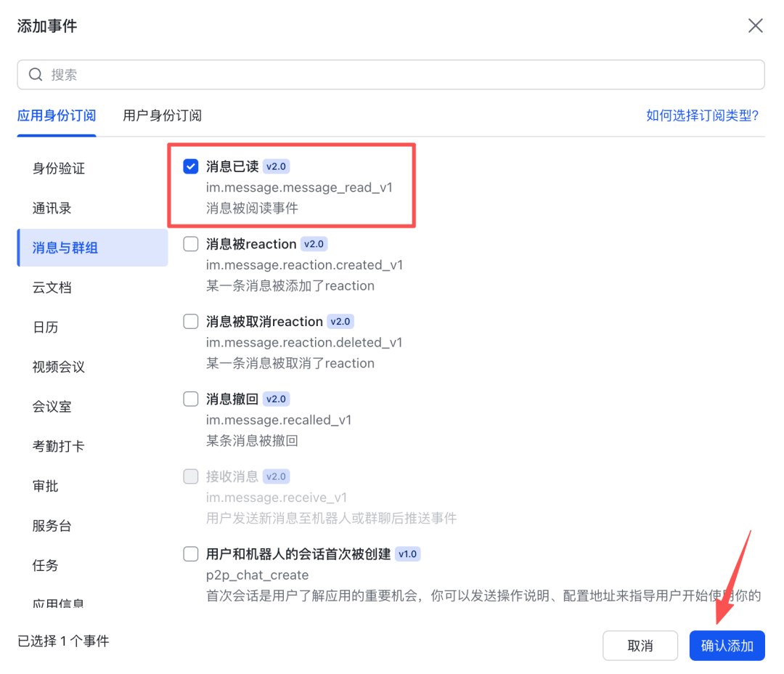Switch to the 应用身份订阅 tab
Viewport: 784px width, 674px height.
(57, 115)
